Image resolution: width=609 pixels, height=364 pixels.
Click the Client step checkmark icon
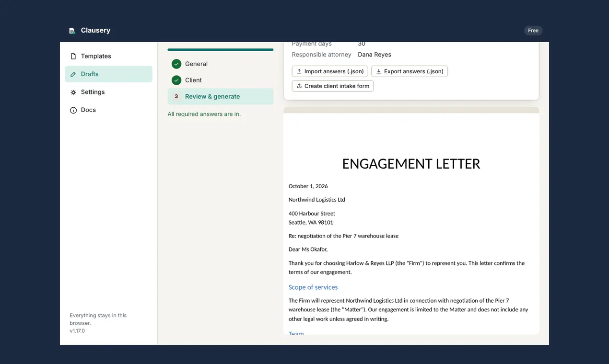point(176,80)
